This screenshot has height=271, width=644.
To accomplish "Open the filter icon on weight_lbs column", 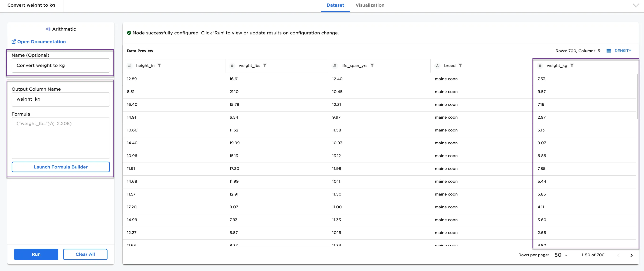I will pyautogui.click(x=265, y=65).
